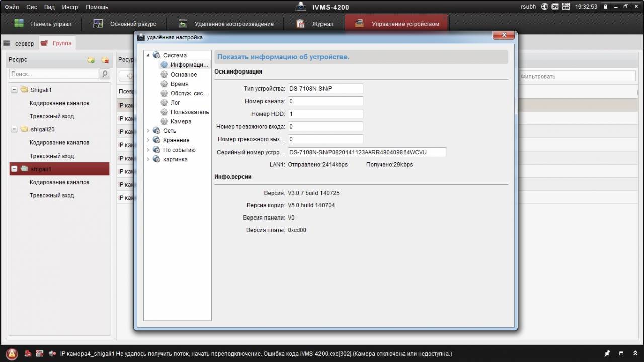Click the add group folder icon
This screenshot has width=644, height=362.
point(91,60)
